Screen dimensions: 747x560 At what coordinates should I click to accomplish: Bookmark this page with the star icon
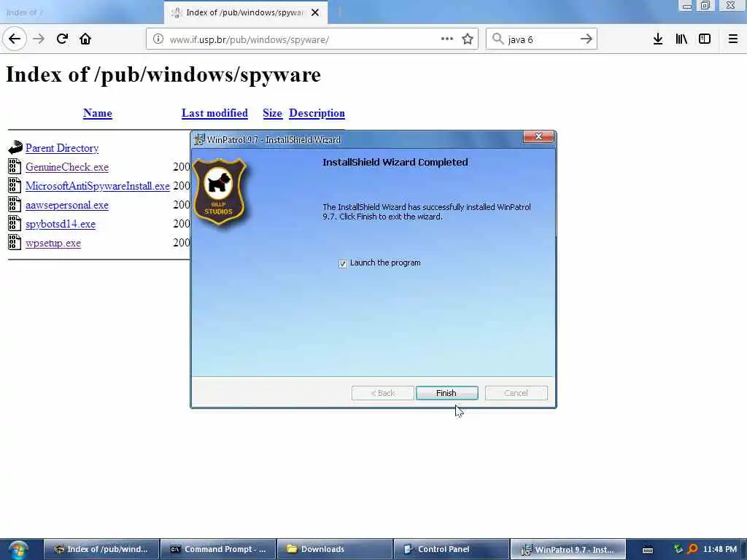468,39
